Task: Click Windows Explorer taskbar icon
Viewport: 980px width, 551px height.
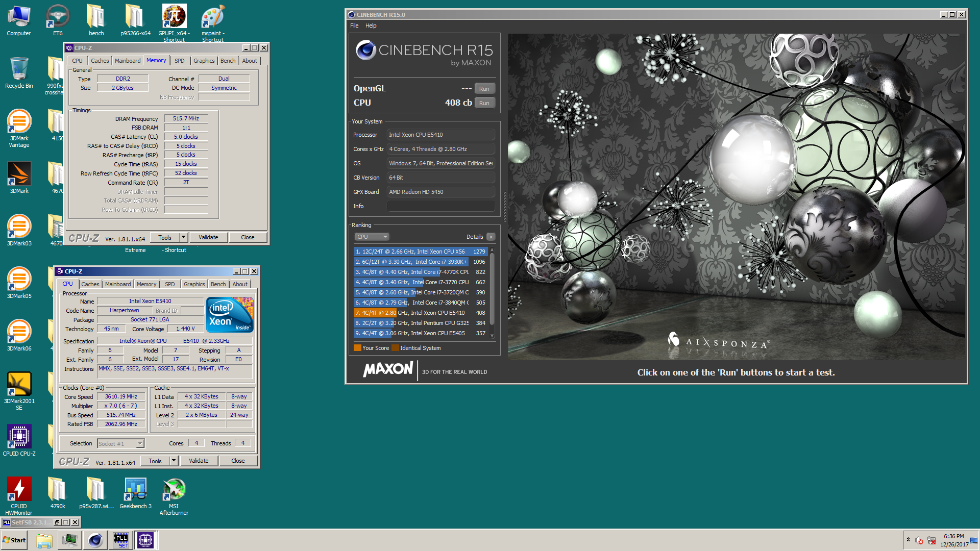Action: point(44,540)
